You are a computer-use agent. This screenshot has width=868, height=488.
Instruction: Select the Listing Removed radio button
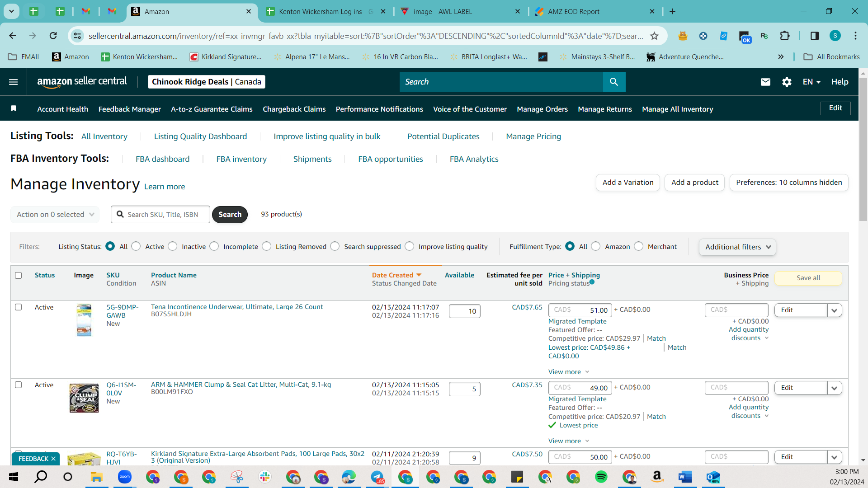coord(267,246)
